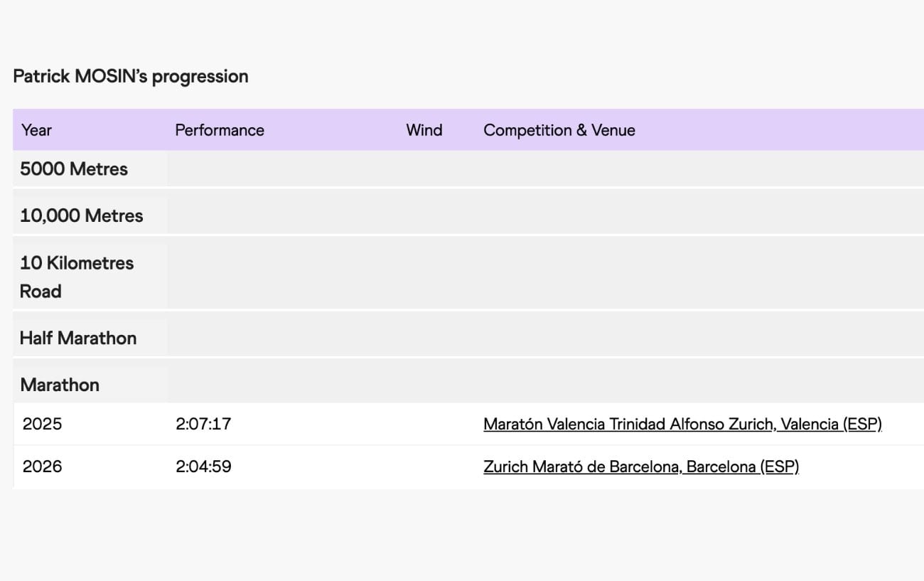Click the Competition & Venue column header

click(x=559, y=130)
